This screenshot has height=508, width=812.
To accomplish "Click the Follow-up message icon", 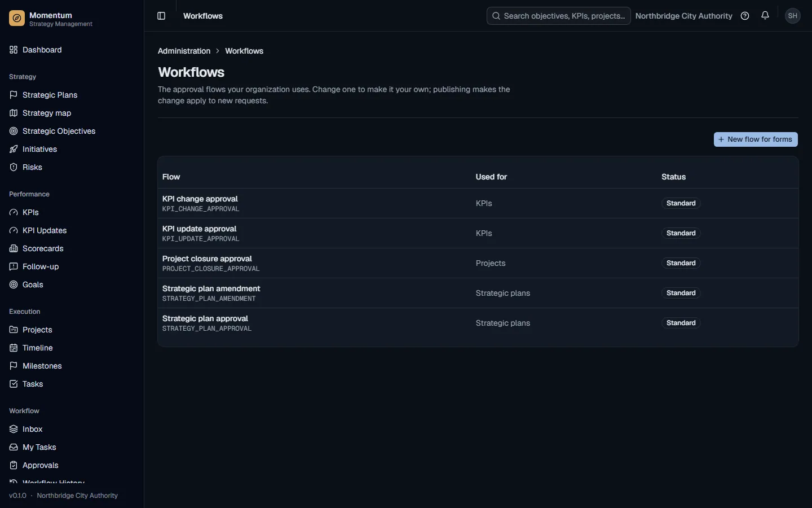I will tap(14, 266).
